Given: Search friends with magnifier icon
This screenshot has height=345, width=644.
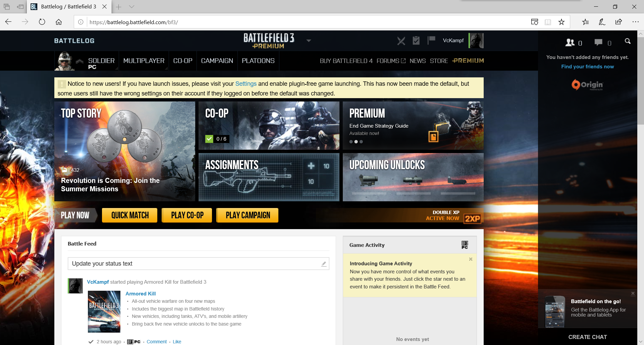Looking at the screenshot, I should 628,41.
